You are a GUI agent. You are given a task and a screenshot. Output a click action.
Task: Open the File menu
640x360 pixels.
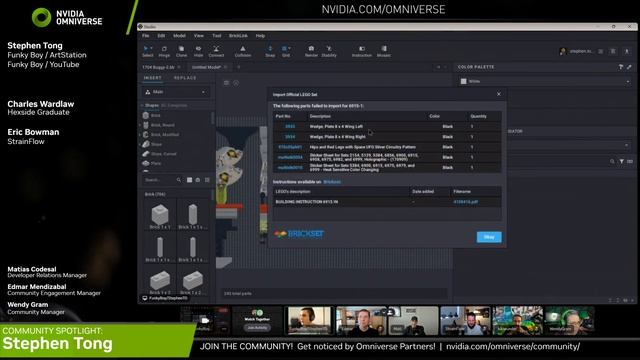146,36
